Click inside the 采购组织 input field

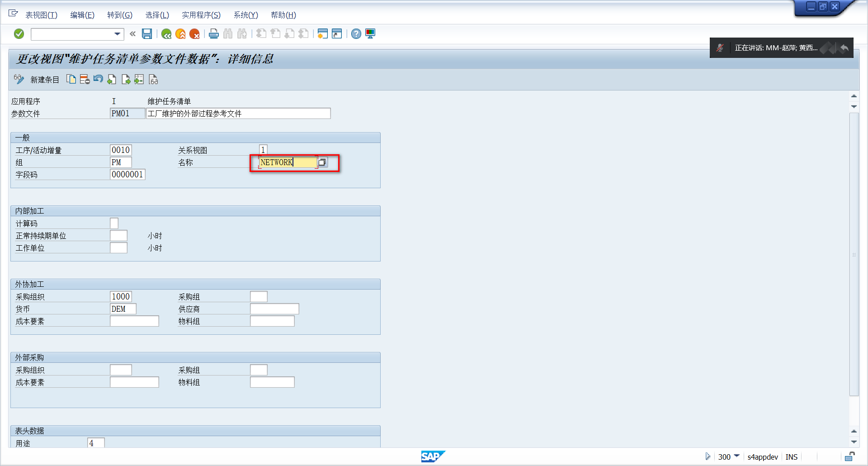coord(121,296)
